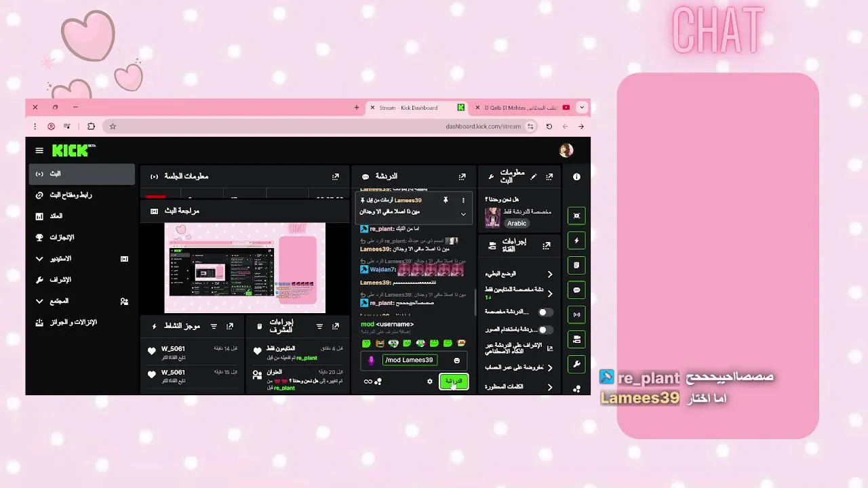Expand the الاستديو sidebar section
This screenshot has width=868, height=488.
pos(81,259)
